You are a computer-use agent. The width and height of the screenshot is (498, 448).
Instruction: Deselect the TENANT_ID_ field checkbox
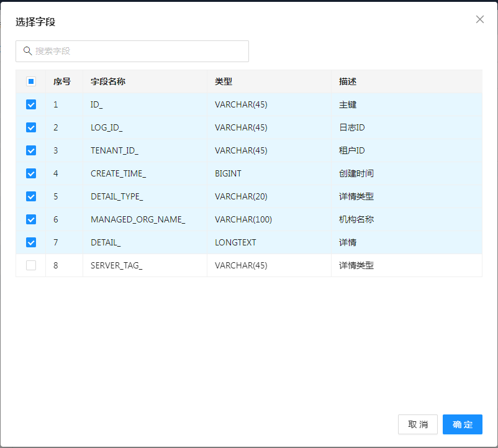coord(31,150)
